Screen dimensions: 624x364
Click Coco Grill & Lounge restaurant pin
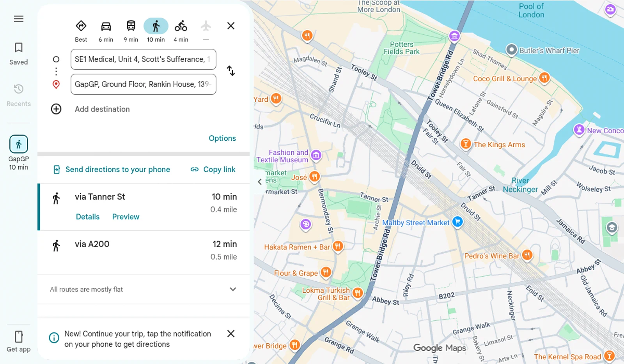tap(544, 77)
